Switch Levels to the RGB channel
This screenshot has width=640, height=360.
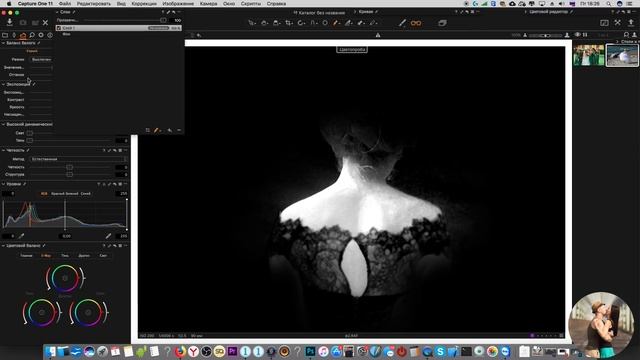point(44,193)
